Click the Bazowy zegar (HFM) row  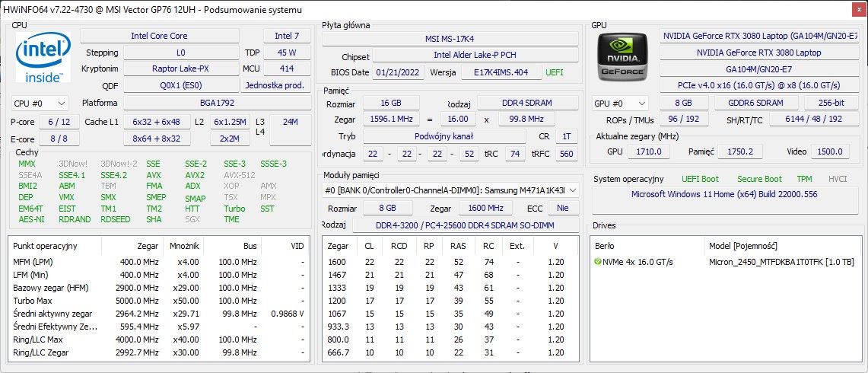click(x=160, y=288)
